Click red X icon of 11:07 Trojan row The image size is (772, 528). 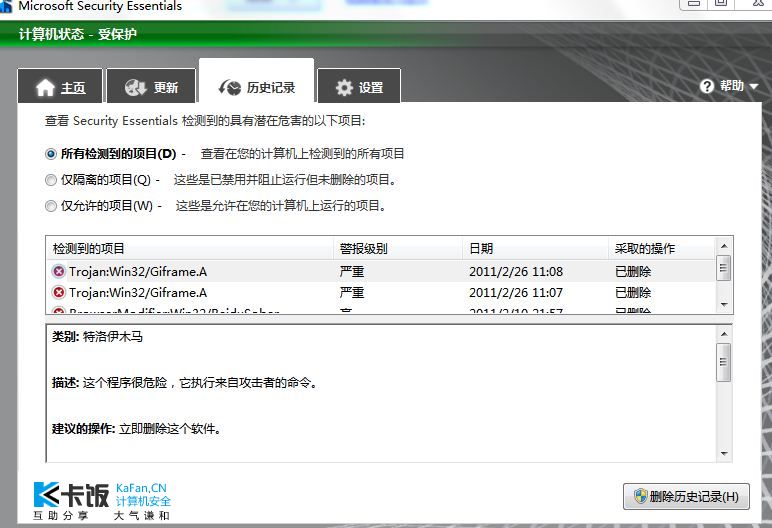59,293
